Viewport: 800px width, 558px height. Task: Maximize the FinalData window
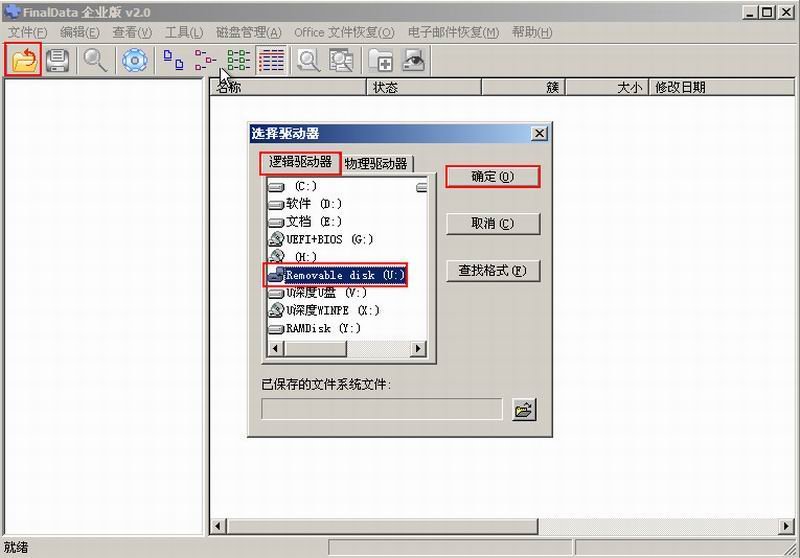[x=767, y=12]
